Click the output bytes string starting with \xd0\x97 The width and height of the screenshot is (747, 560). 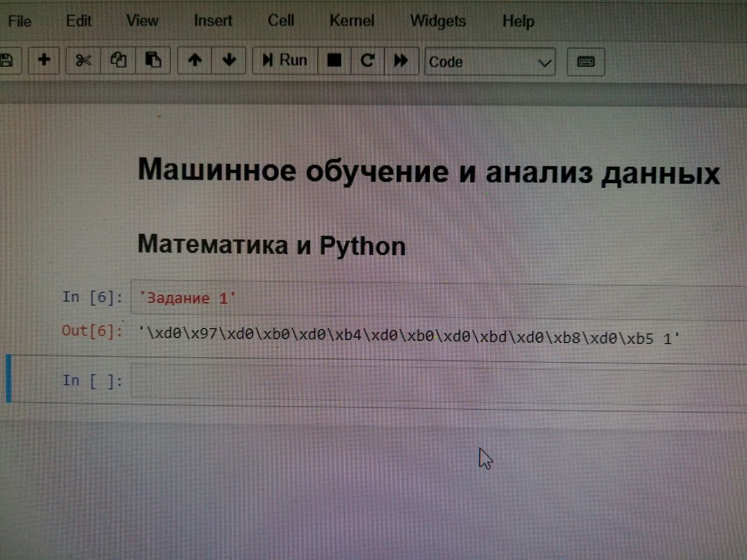tap(409, 337)
